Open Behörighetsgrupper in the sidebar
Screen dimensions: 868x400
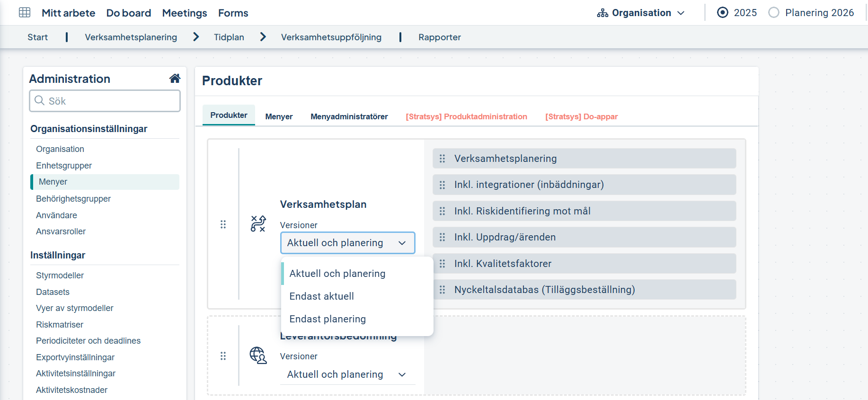point(73,199)
